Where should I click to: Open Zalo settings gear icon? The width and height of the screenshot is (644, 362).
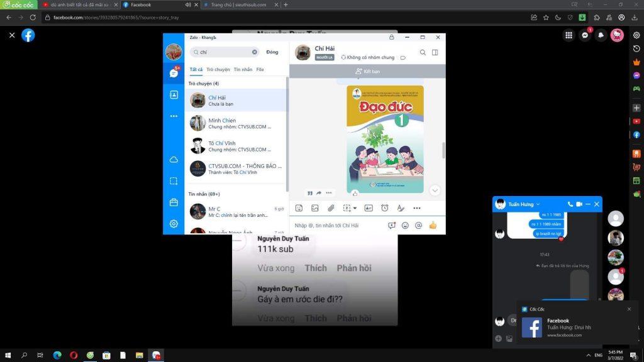(x=174, y=224)
